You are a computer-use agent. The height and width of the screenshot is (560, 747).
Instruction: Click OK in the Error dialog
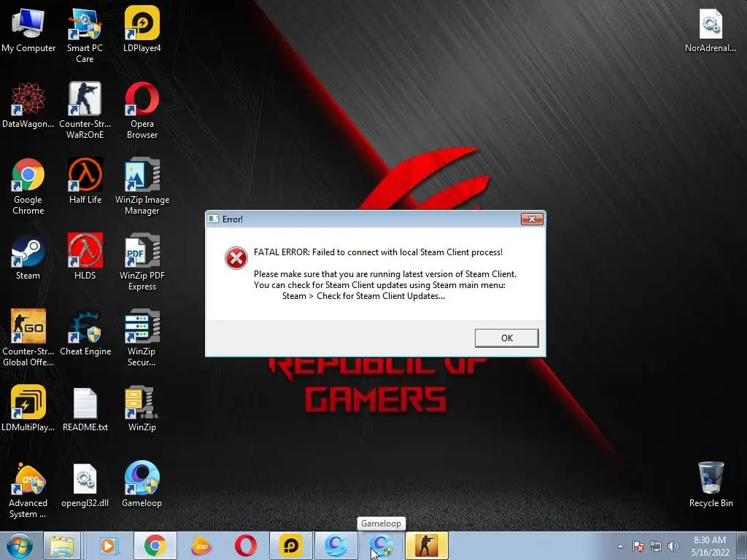(x=506, y=338)
